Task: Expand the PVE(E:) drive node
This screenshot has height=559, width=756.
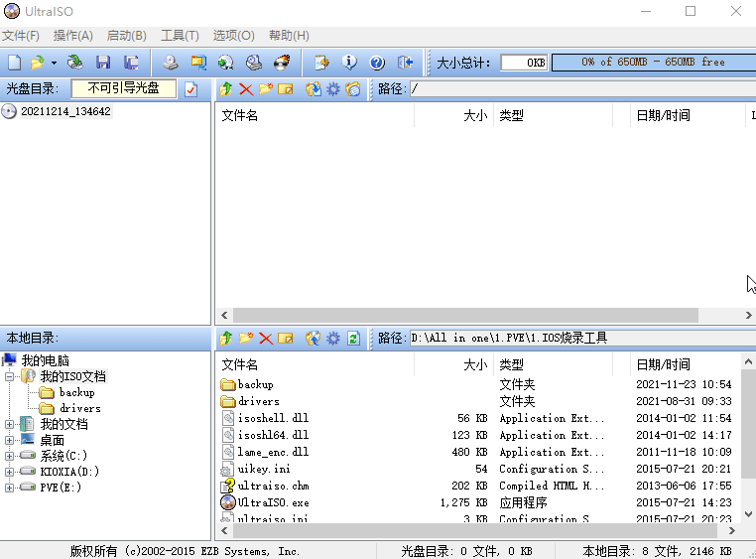Action: pos(9,488)
